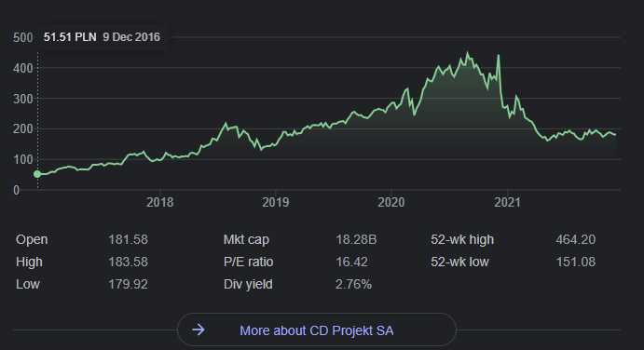Click the Mkt cap label
644x350 pixels.
246,239
